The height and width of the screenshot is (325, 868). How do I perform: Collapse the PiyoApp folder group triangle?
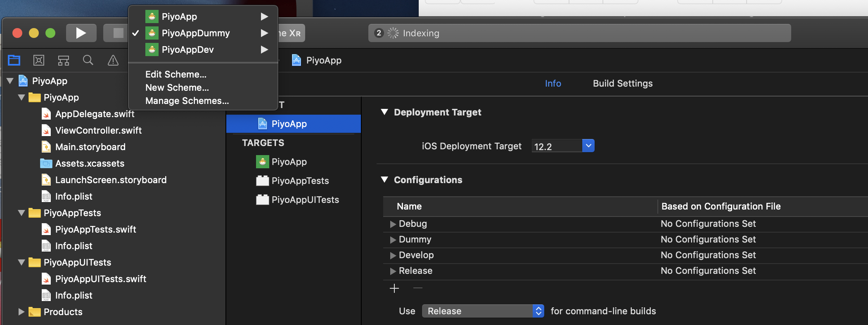21,97
